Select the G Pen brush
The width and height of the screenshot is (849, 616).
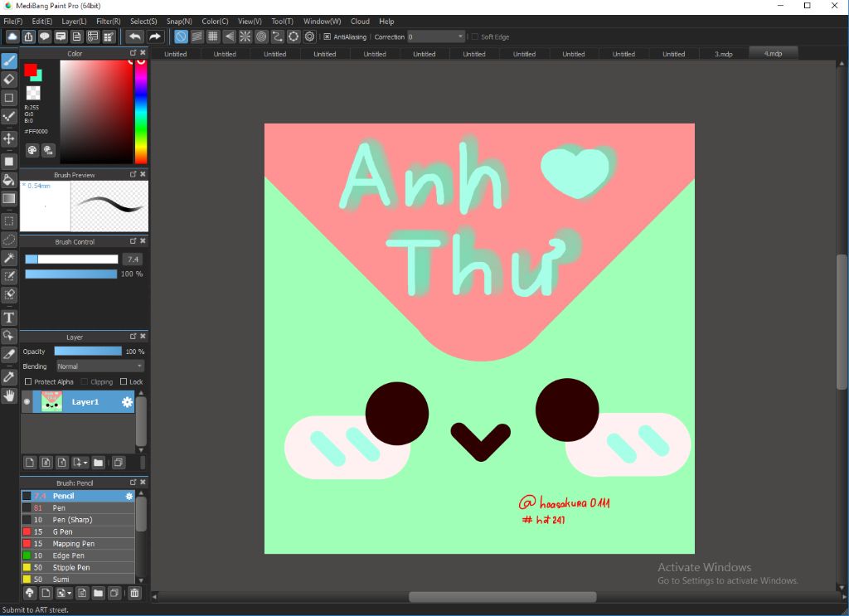tap(78, 531)
